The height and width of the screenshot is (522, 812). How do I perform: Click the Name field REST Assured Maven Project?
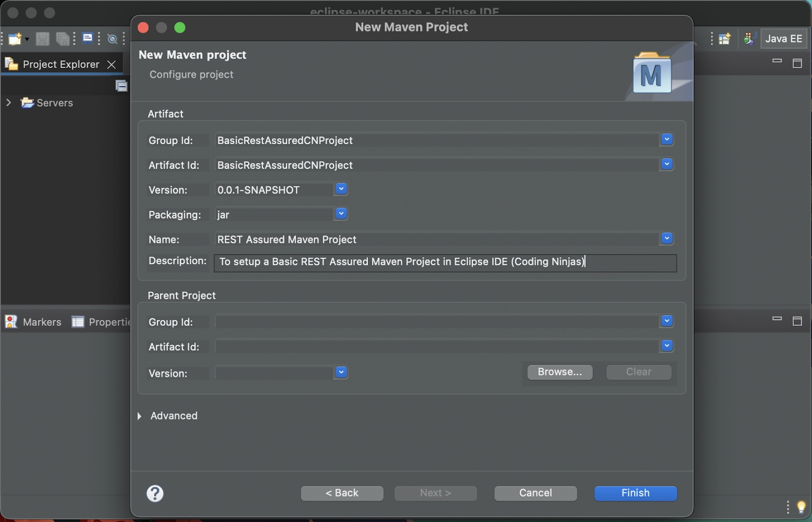(x=436, y=239)
